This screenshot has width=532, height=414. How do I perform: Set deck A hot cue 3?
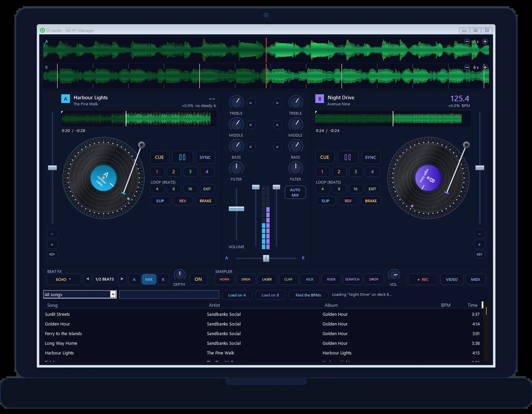tap(190, 171)
